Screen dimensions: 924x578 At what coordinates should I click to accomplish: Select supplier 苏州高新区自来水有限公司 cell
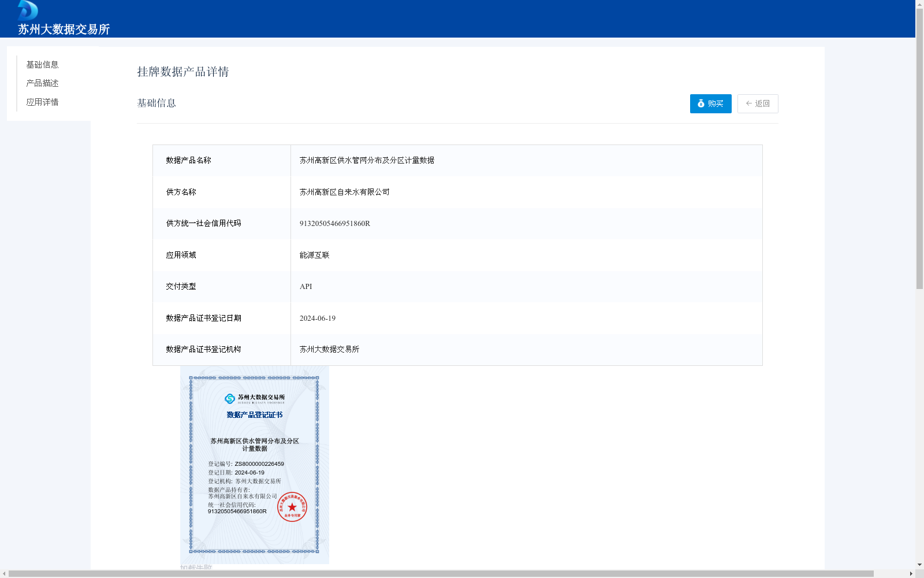pyautogui.click(x=526, y=192)
